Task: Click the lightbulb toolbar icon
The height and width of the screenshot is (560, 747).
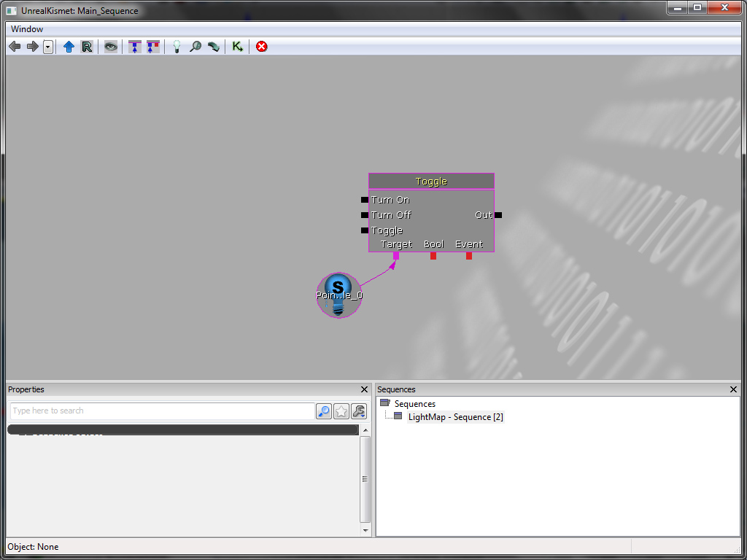Action: point(176,47)
